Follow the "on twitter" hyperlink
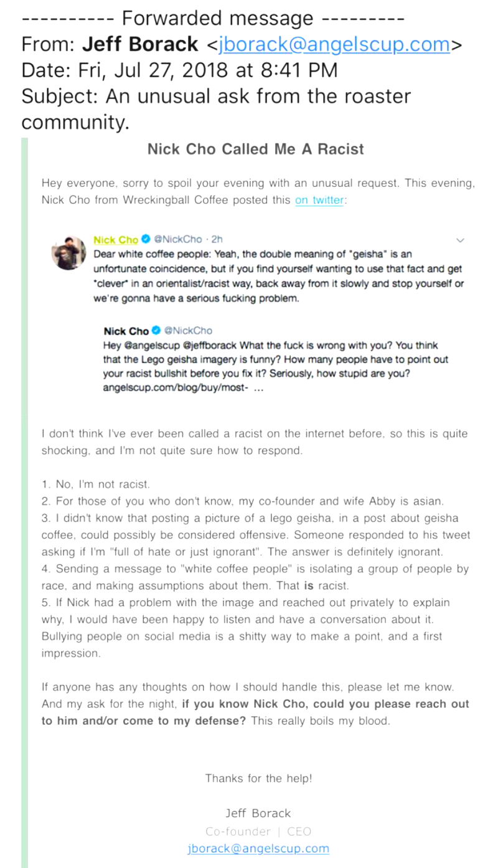The image size is (498, 868). pos(319,200)
